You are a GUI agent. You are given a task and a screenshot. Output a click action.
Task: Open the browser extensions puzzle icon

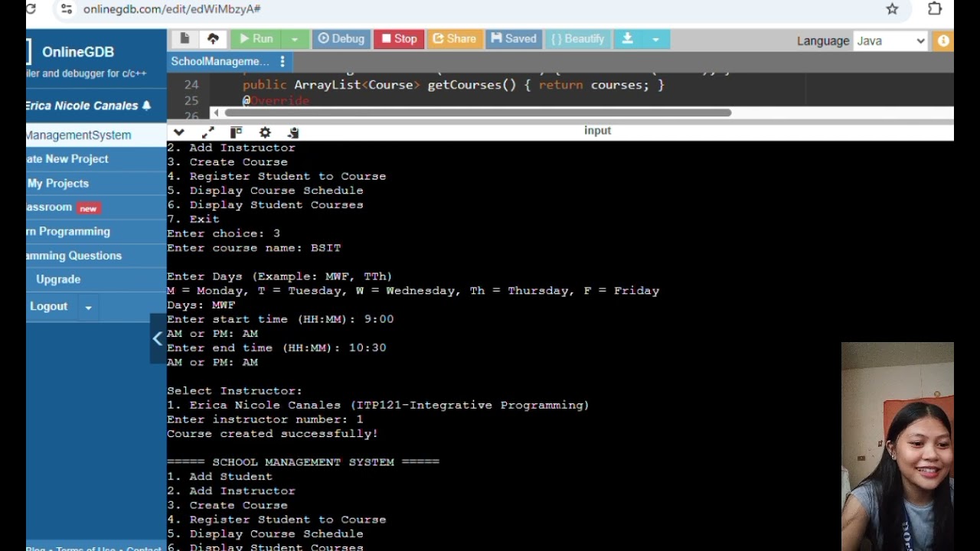tap(935, 9)
